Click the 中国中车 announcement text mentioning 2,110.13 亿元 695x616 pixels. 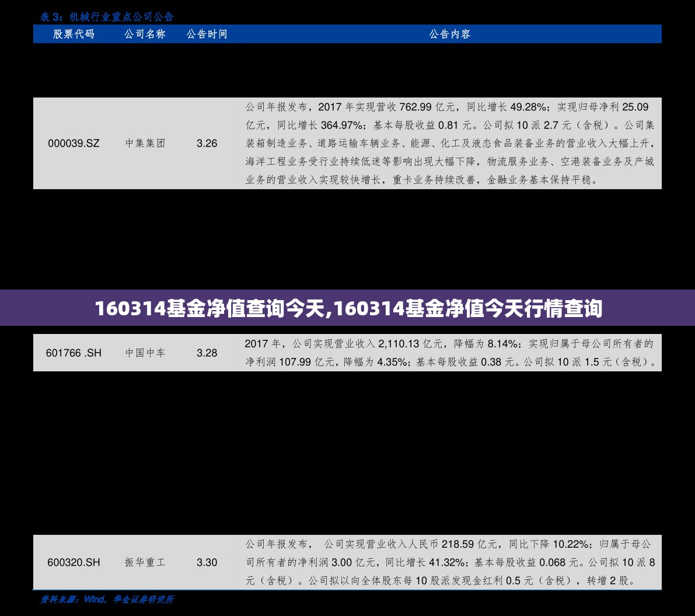click(x=450, y=353)
